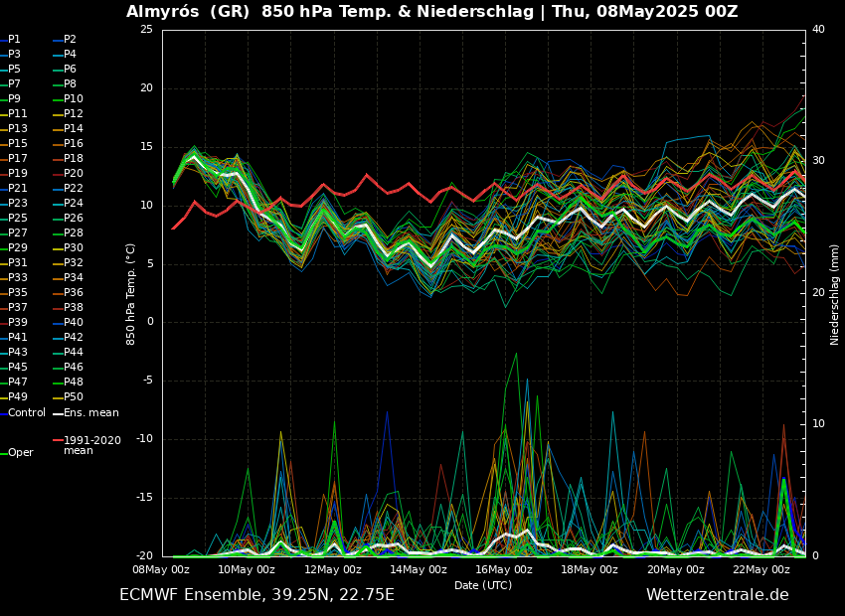Select the P1 legend entry

pyautogui.click(x=14, y=40)
